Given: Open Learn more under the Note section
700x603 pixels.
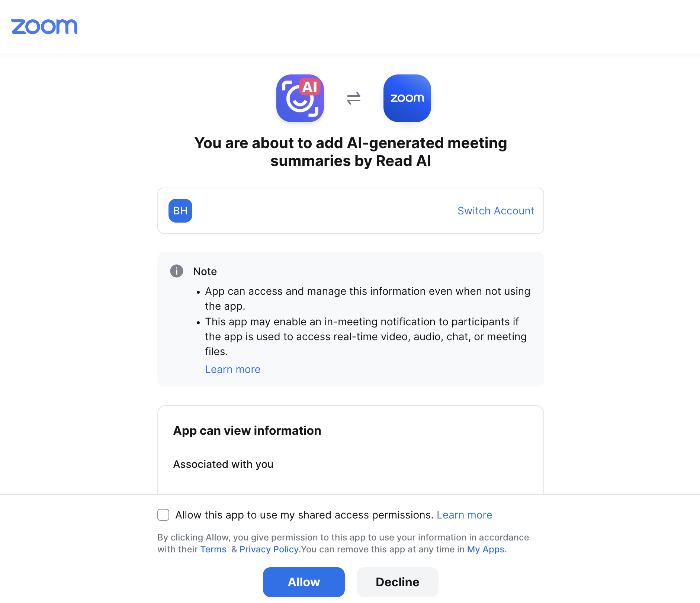Looking at the screenshot, I should pos(233,369).
